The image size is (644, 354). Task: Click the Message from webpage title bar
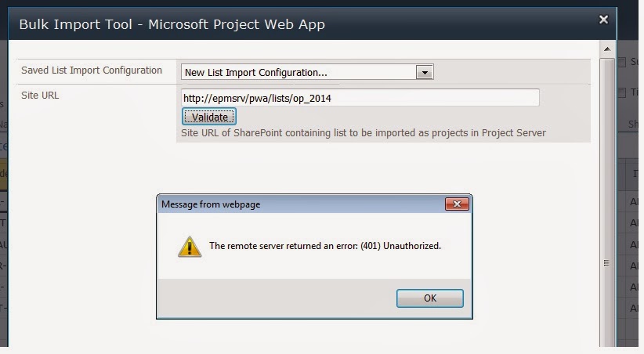(x=298, y=204)
